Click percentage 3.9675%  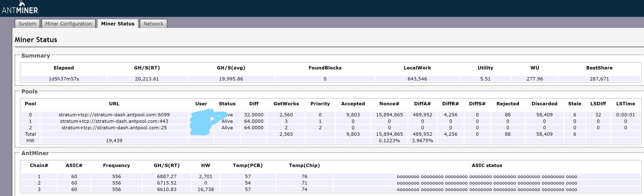coord(422,141)
